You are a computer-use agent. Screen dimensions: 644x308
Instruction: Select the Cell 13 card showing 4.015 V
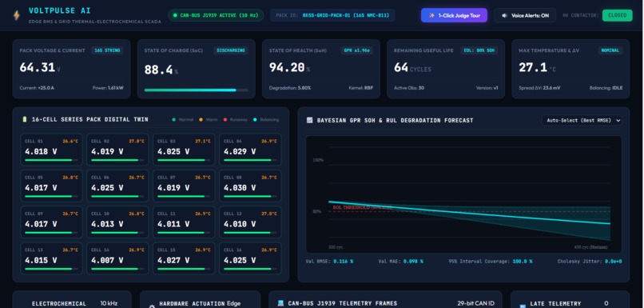tap(51, 258)
